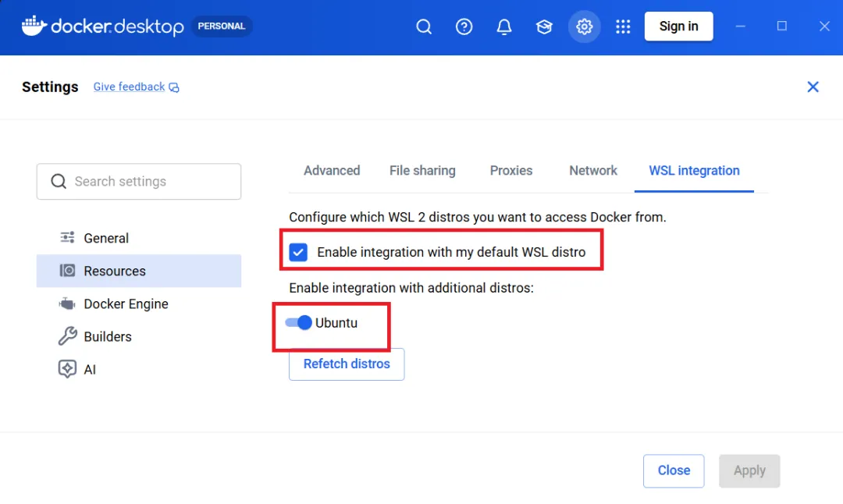The height and width of the screenshot is (504, 843).
Task: Uncheck Enable integration with default WSL distro
Action: pos(298,252)
